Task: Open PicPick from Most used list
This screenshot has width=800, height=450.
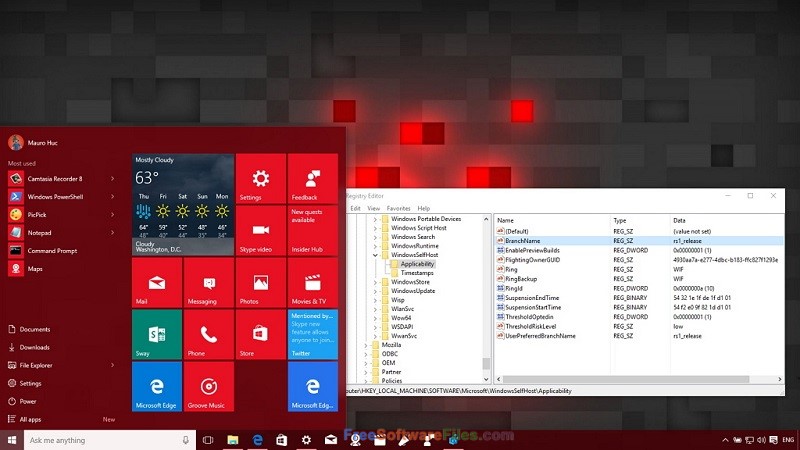Action: (37, 215)
